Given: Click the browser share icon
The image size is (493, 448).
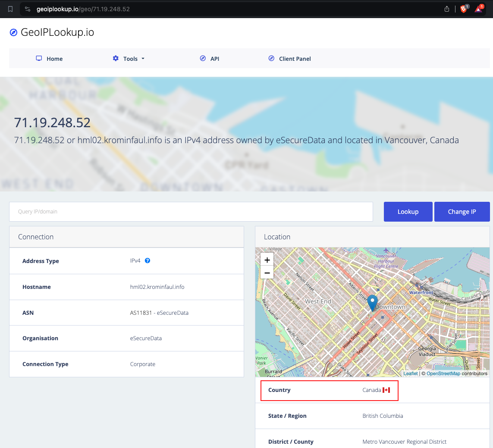Looking at the screenshot, I should tap(447, 9).
